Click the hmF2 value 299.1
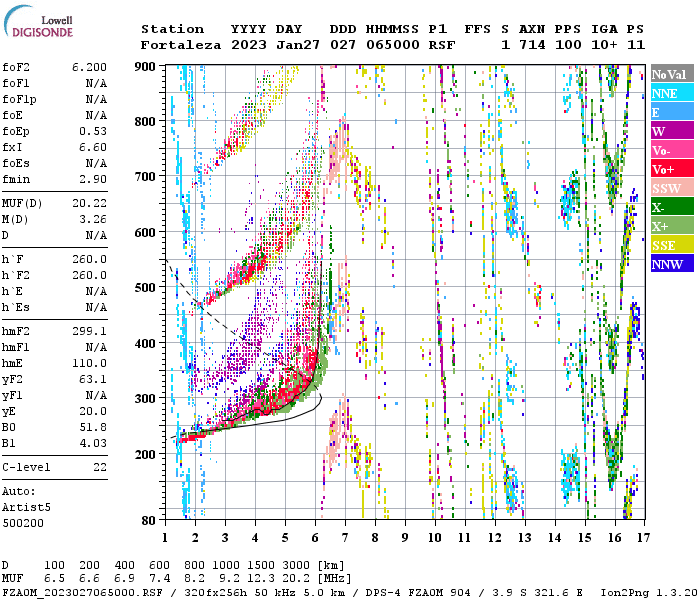 (x=89, y=331)
